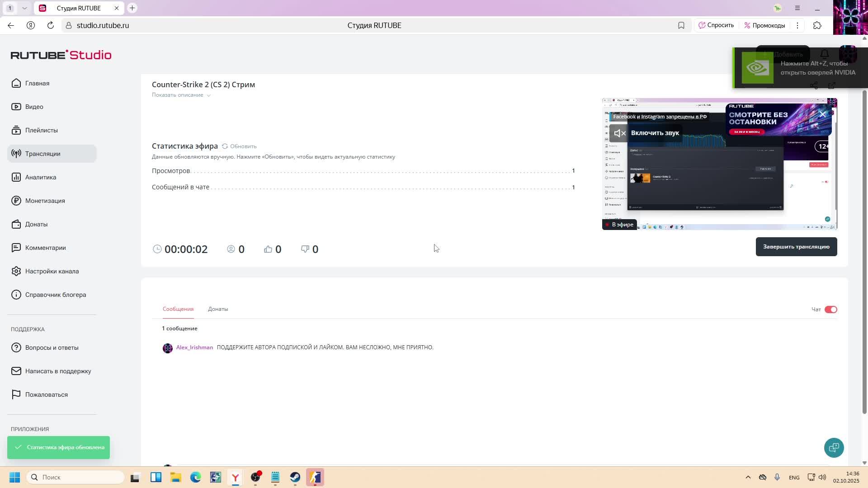Open Настройки канала gear icon
This screenshot has width=868, height=488.
16,271
